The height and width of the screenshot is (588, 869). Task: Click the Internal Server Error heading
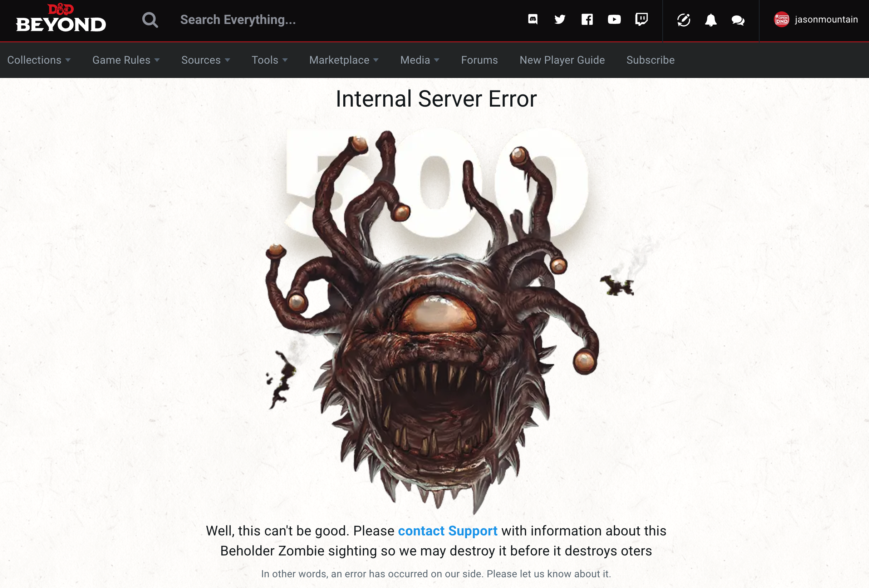(x=436, y=99)
